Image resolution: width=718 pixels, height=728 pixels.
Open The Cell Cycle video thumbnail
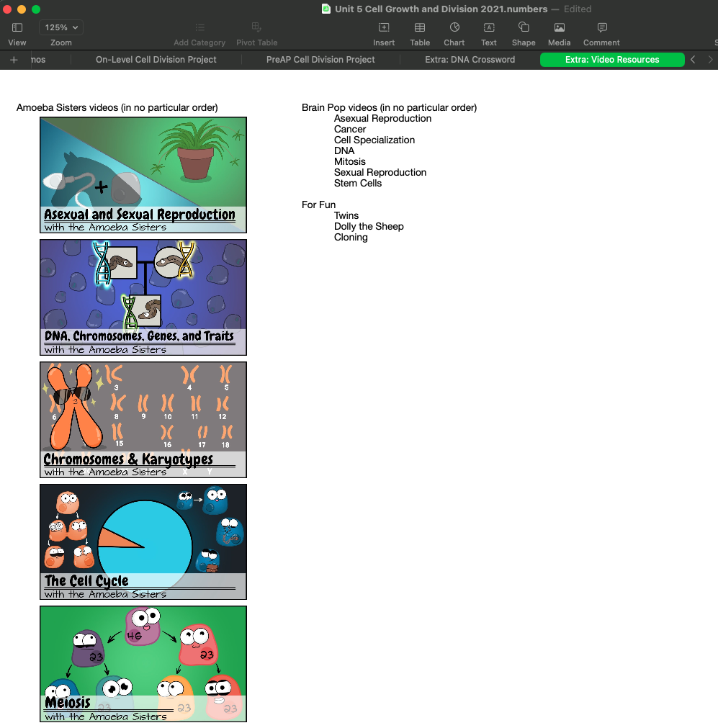point(143,541)
